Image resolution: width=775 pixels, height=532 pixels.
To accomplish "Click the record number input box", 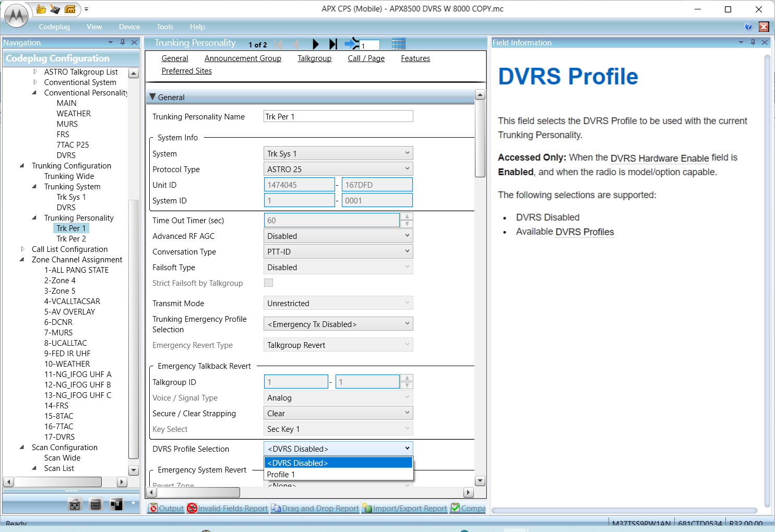I will 370,45.
